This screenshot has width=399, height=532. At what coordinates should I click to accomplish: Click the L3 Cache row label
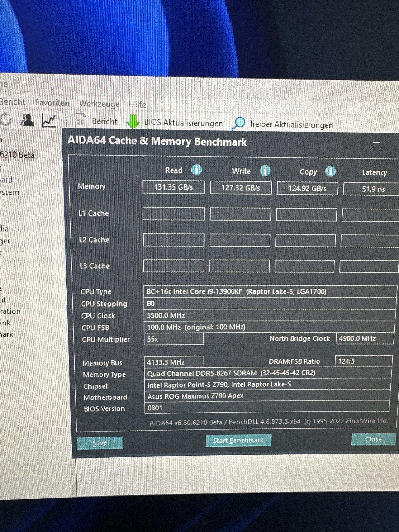coord(95,266)
